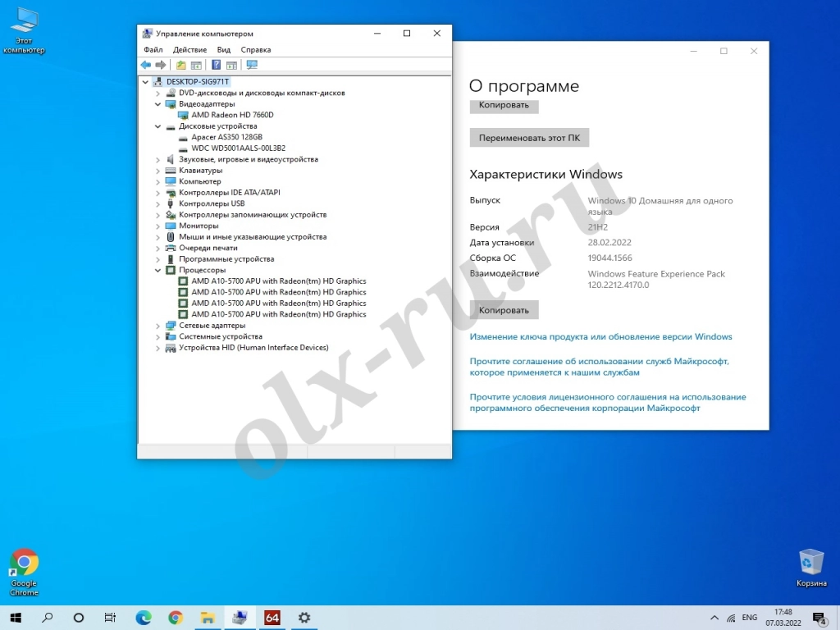Expand the Контроллеры USB node
Viewport: 840px width, 630px height.
(x=157, y=203)
